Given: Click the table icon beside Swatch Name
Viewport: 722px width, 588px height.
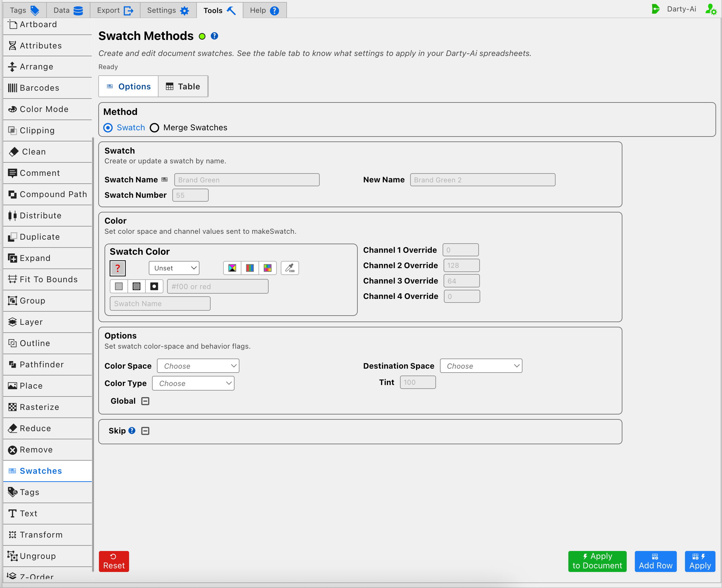Looking at the screenshot, I should [x=164, y=179].
